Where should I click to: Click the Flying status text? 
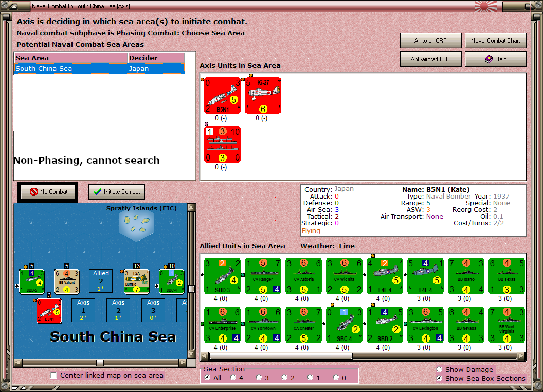311,231
